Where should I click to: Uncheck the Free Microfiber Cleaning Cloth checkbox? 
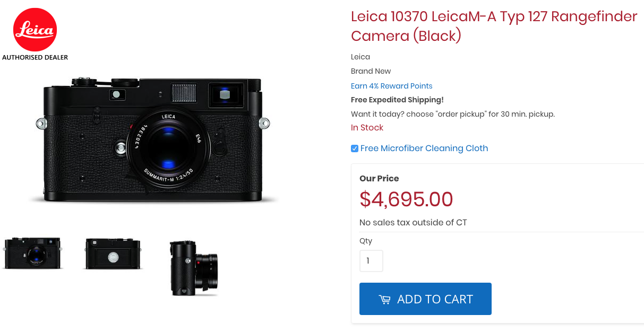pyautogui.click(x=355, y=148)
